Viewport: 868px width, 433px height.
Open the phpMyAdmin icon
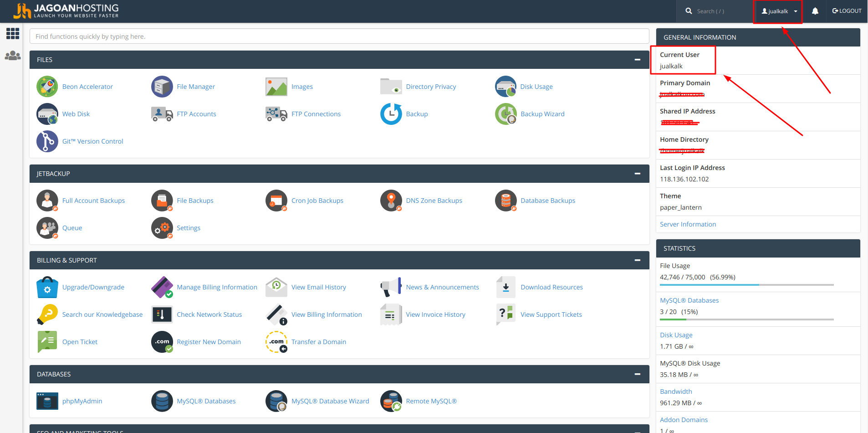(47, 401)
